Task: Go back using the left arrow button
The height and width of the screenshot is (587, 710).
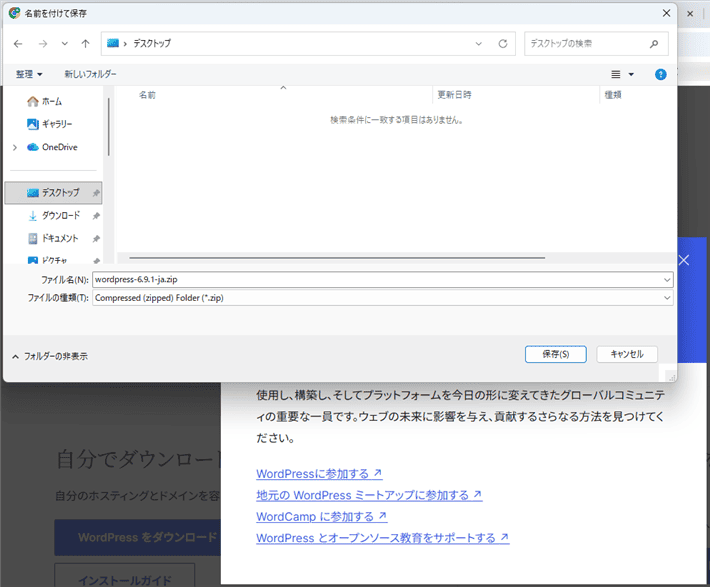Action: (18, 43)
